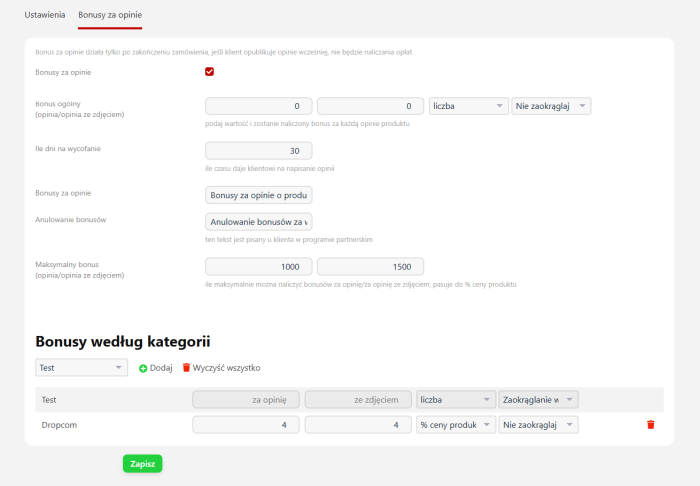The height and width of the screenshot is (486, 700).
Task: Click the Maksymalny bonus 1500 photo field
Action: coord(370,267)
